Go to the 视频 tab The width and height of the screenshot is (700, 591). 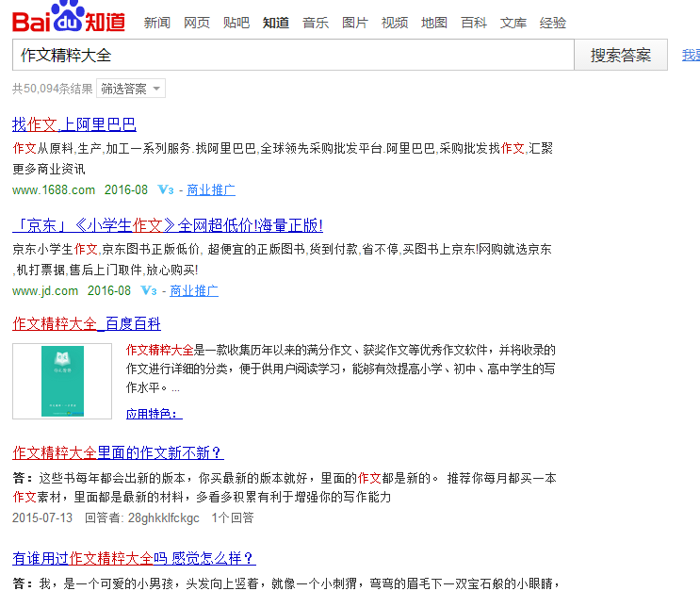point(395,23)
